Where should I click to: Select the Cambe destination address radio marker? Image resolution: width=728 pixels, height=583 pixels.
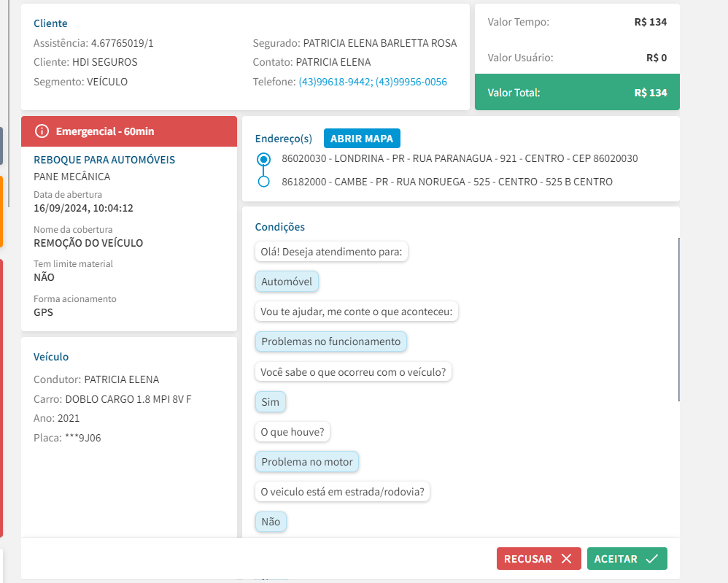click(x=264, y=182)
